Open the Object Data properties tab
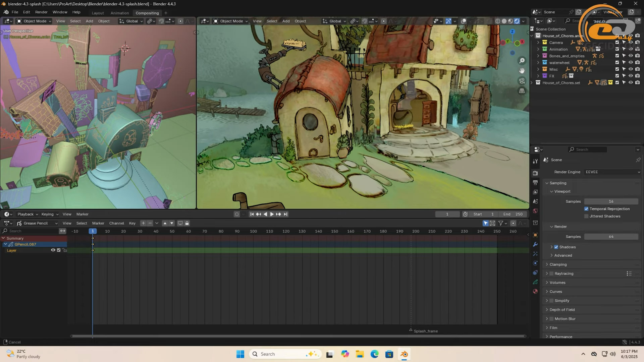 535,282
